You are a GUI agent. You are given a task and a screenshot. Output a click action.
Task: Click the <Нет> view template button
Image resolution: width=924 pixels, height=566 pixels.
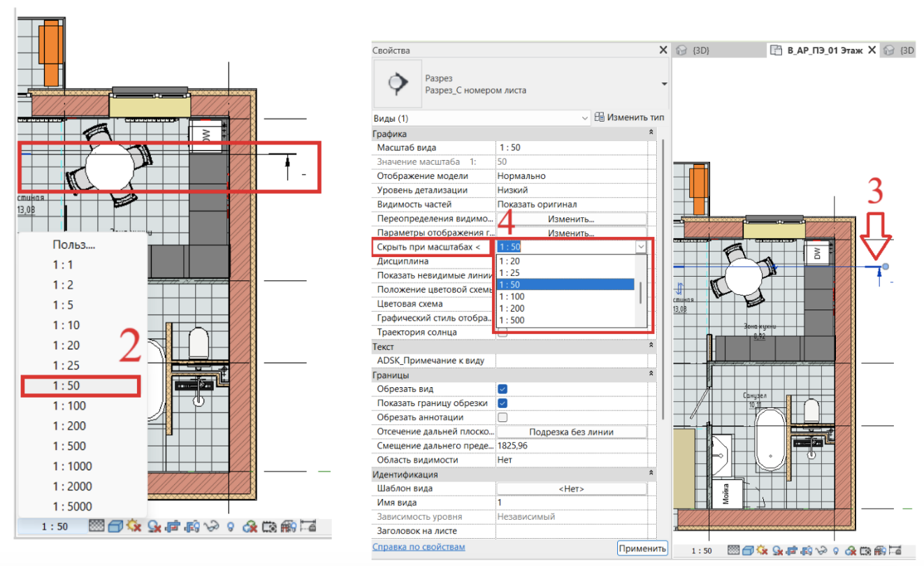point(571,488)
